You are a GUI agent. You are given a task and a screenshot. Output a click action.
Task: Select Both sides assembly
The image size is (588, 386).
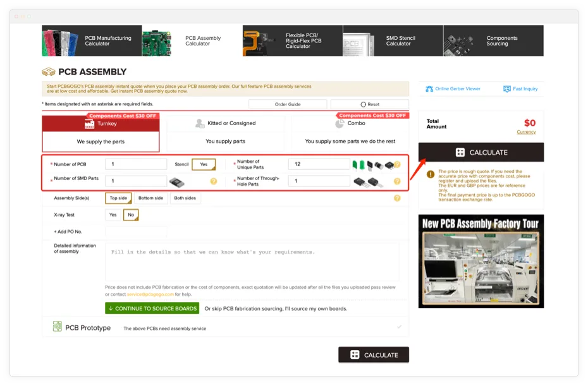point(185,198)
